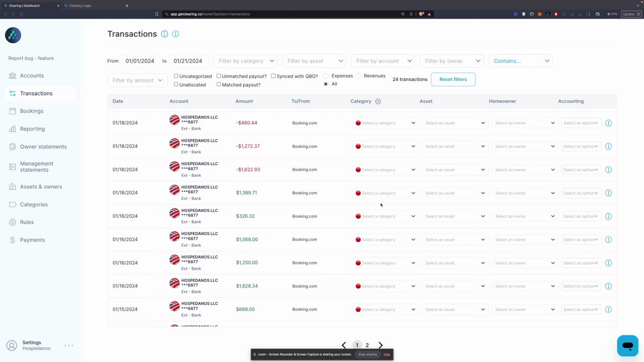The image size is (644, 362).
Task: Open the Filter by account dropdown
Action: click(x=383, y=61)
